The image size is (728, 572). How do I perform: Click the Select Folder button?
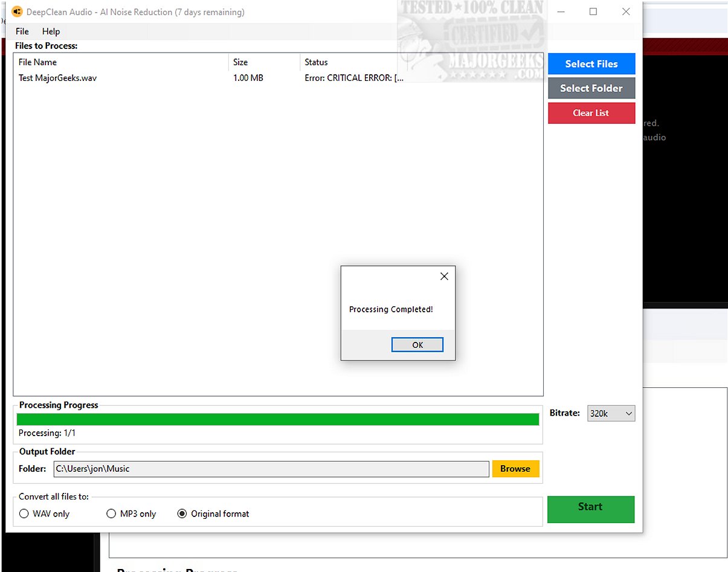pyautogui.click(x=591, y=88)
